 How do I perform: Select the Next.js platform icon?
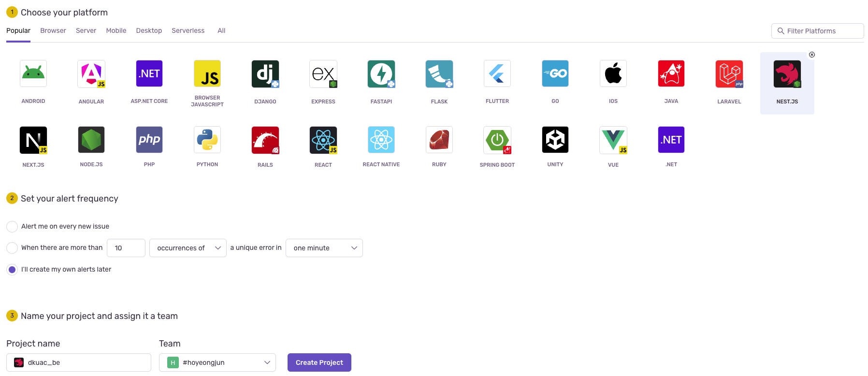tap(33, 140)
